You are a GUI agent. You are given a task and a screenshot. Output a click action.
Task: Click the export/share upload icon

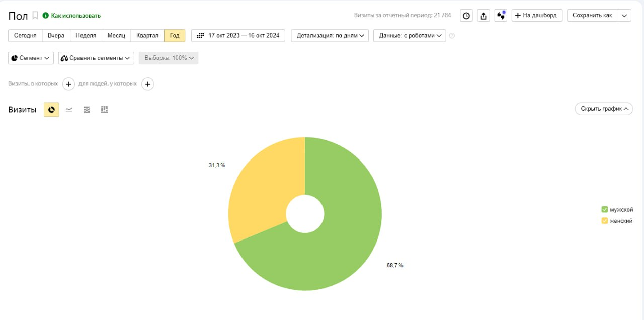tap(484, 16)
